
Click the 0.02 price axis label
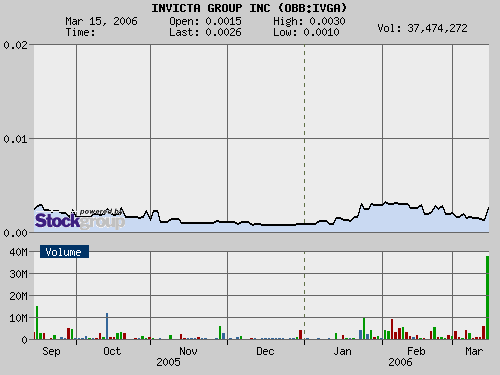coord(16,45)
